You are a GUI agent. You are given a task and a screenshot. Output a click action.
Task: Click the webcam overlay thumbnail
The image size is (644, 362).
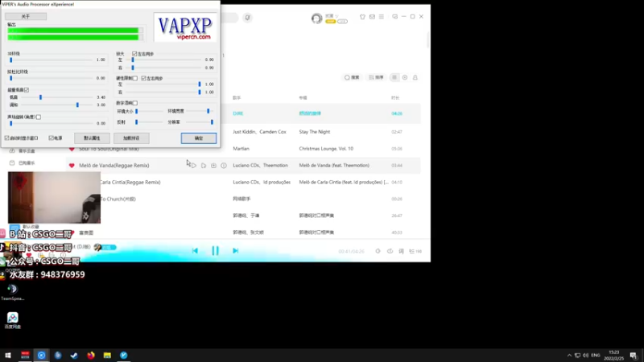(54, 197)
